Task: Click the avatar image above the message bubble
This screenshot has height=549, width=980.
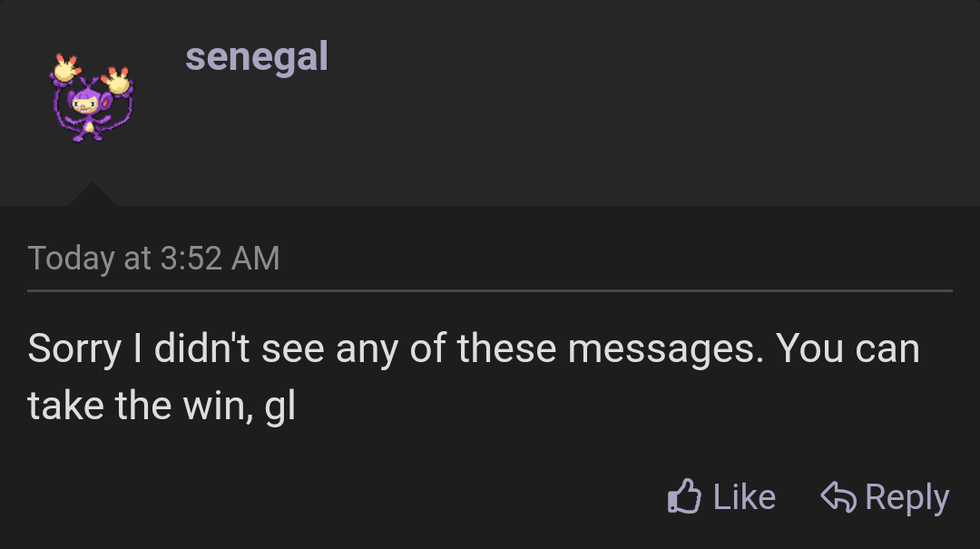Action: pos(91,102)
